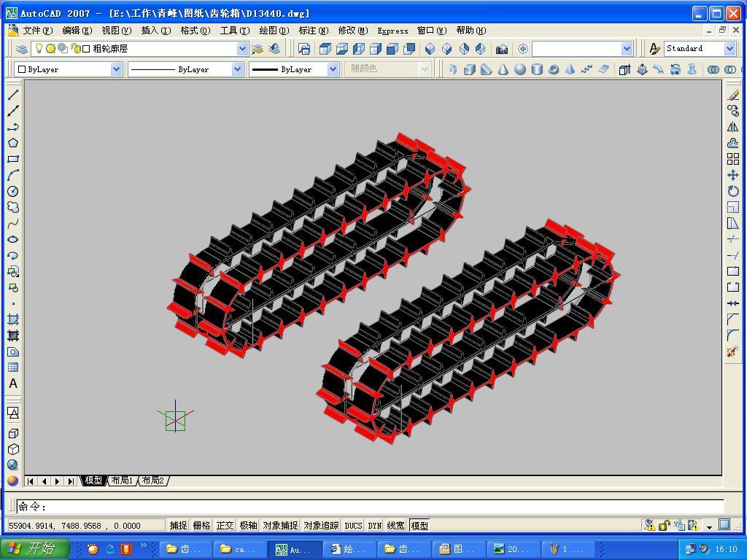This screenshot has height=560, width=747.
Task: Open the 视图(V) menu
Action: coord(116,31)
